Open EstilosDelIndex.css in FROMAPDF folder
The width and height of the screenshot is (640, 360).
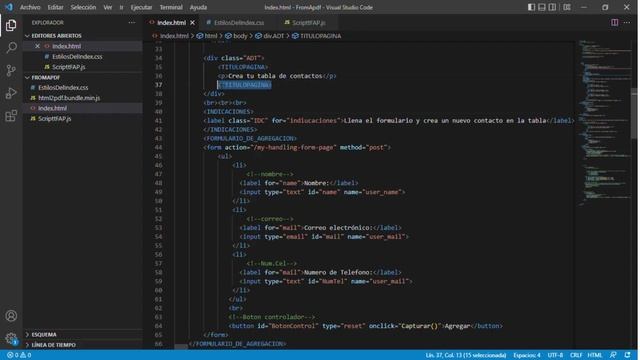coord(63,87)
